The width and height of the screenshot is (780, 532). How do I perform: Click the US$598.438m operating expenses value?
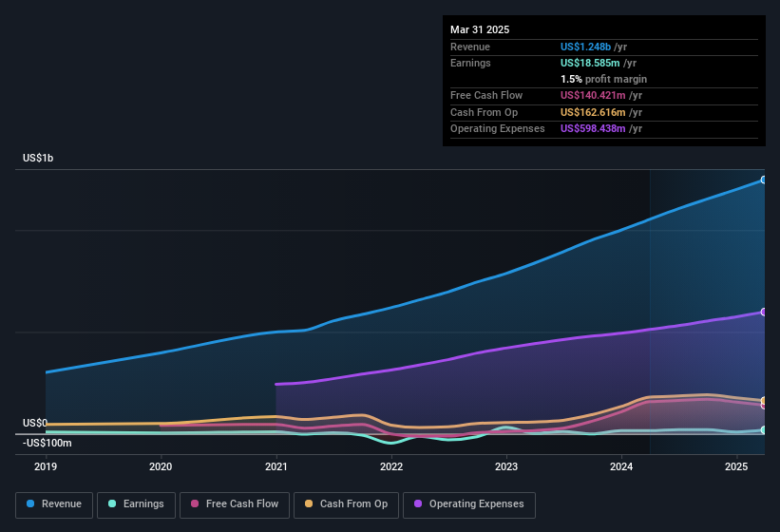pos(593,129)
